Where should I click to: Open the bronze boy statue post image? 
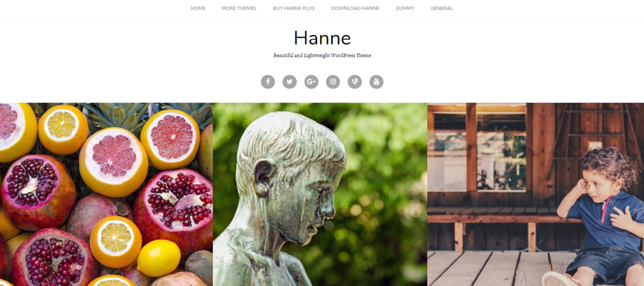[320, 194]
